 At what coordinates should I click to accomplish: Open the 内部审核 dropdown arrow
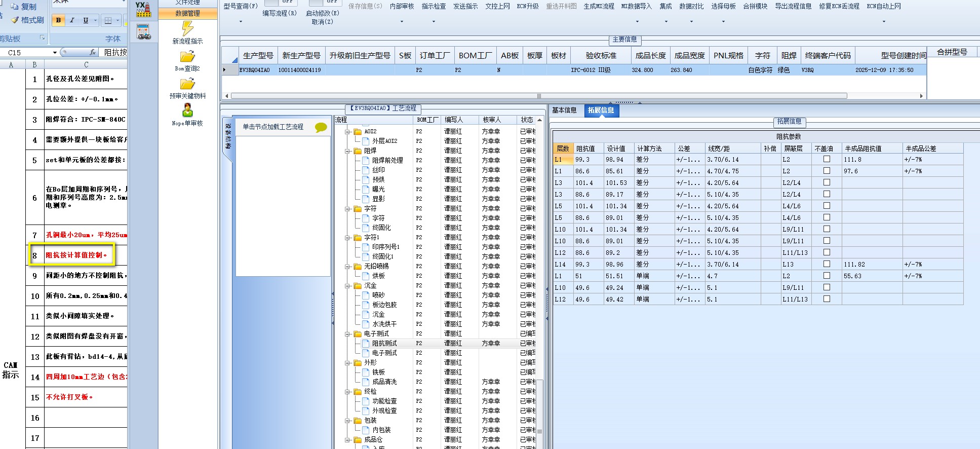[x=402, y=22]
